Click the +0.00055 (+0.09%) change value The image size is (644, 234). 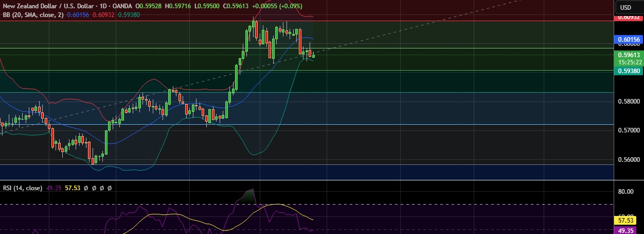coord(277,6)
